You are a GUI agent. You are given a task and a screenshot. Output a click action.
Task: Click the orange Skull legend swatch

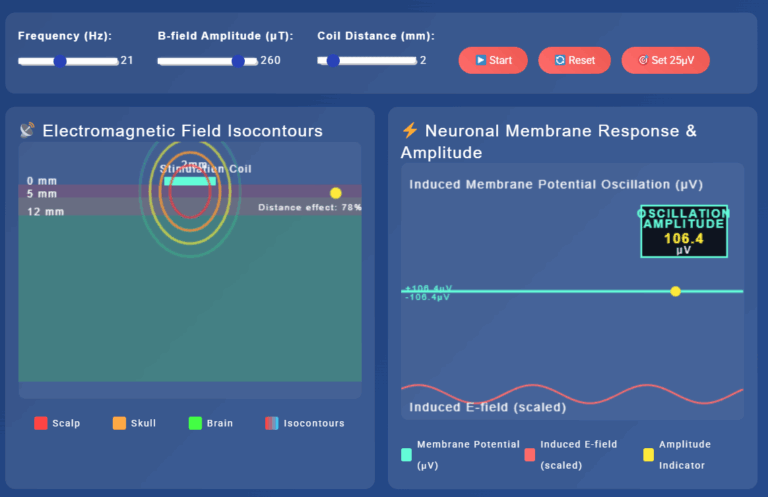click(119, 423)
